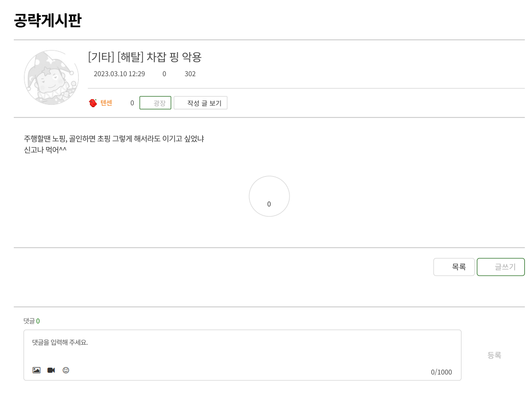532x408 pixels.
Task: Open the emoji picker for comments
Action: point(66,370)
